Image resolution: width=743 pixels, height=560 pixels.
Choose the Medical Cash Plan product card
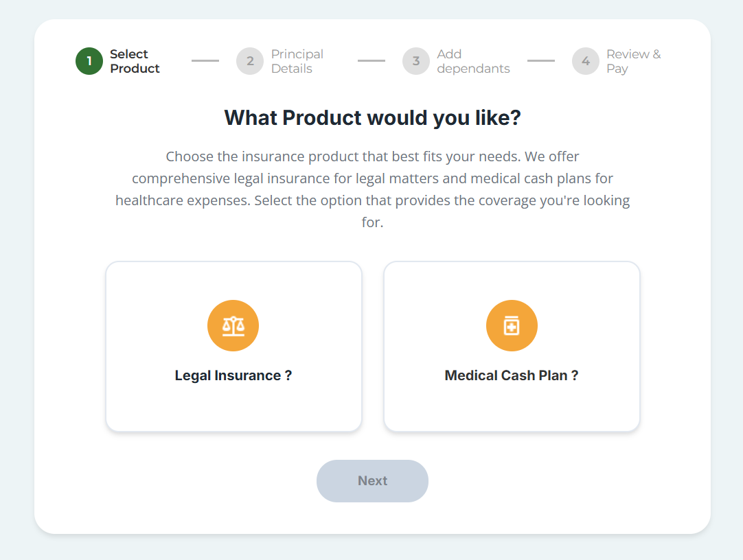click(512, 346)
